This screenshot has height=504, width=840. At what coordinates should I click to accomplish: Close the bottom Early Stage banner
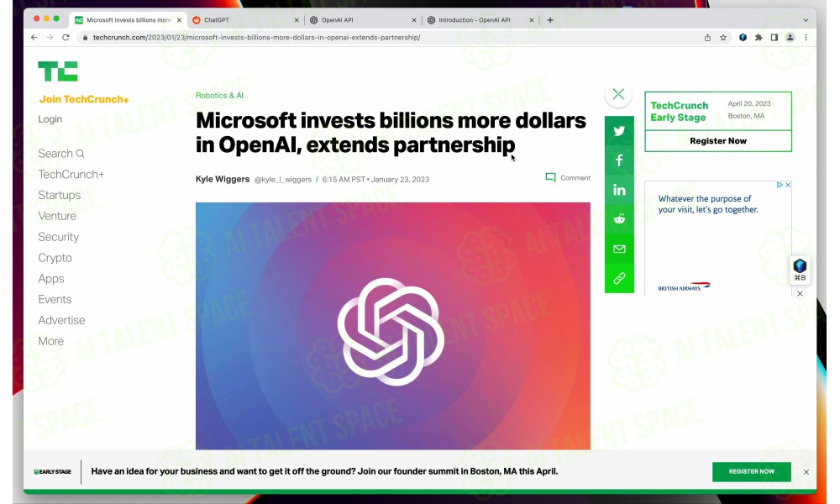[806, 472]
